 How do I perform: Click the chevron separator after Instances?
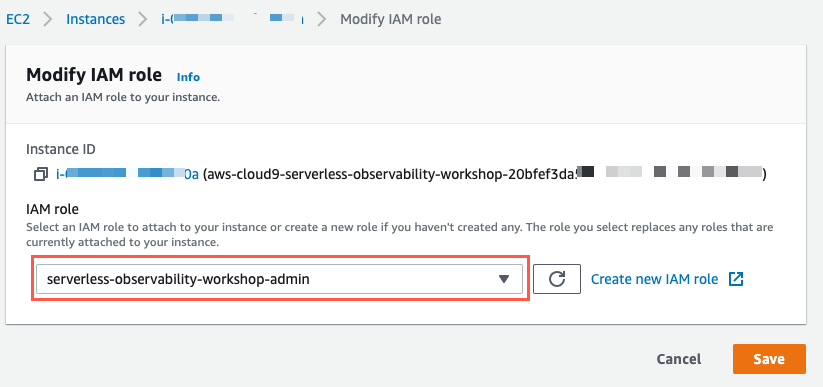click(x=143, y=20)
